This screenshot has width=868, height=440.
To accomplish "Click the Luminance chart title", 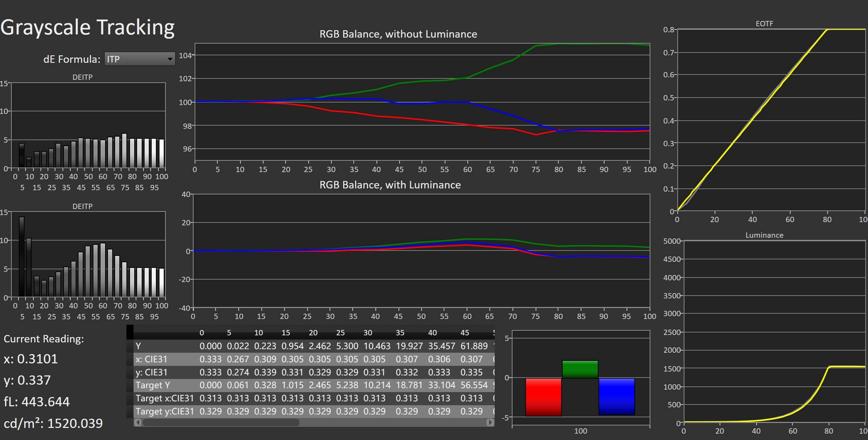I will coord(764,235).
